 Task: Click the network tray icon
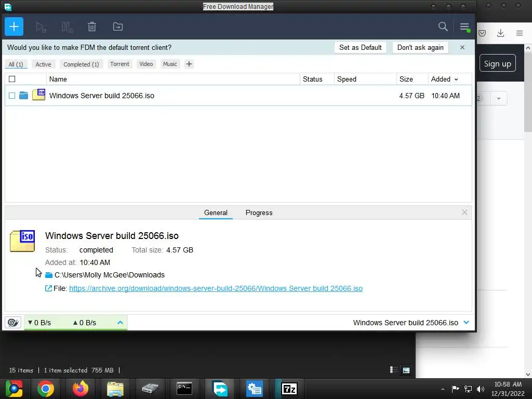click(x=468, y=389)
